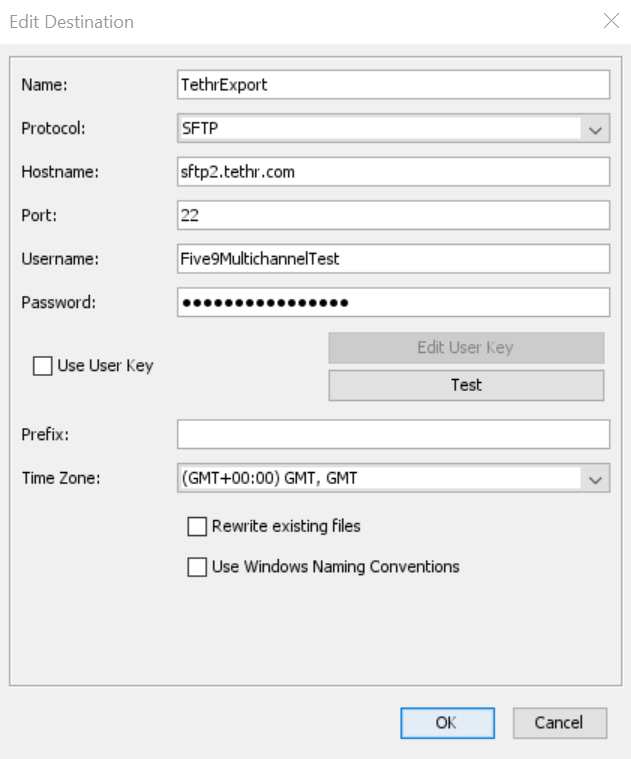The image size is (631, 759).
Task: Confirm with the OK button
Action: pyautogui.click(x=447, y=723)
